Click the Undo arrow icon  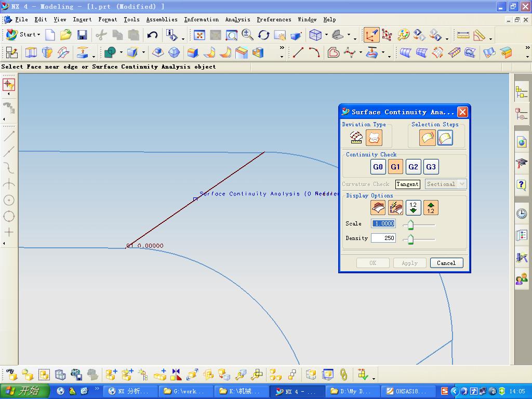tap(152, 35)
